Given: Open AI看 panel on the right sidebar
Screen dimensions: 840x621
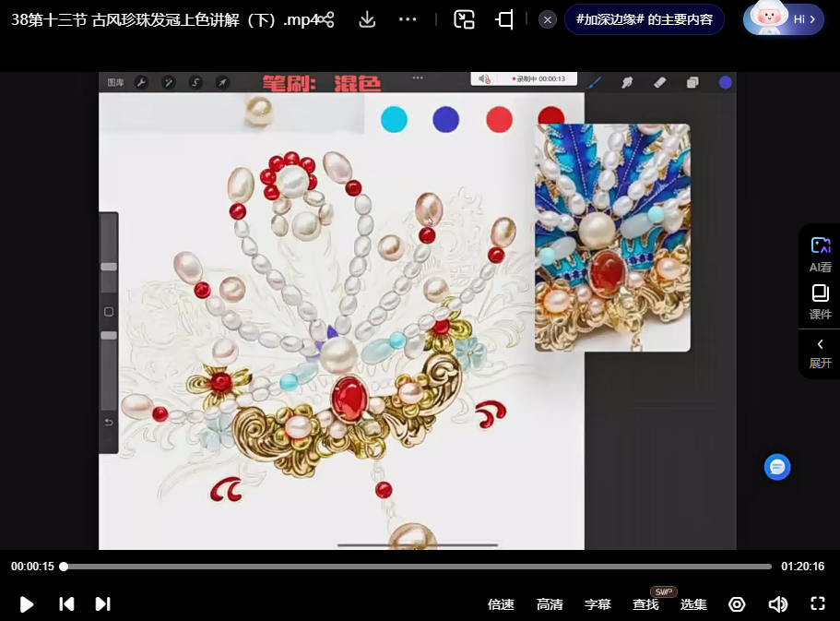Looking at the screenshot, I should click(821, 255).
